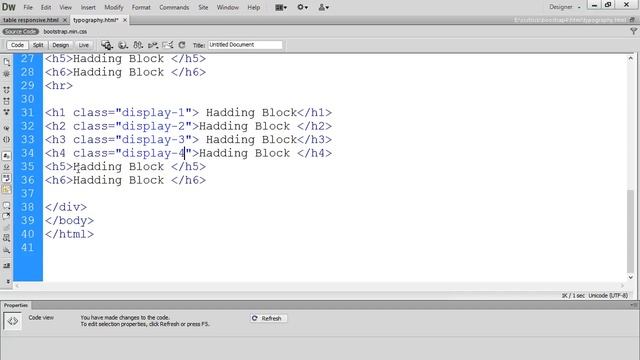640x360 pixels.
Task: Toggle Word Wrap in coding toolbar
Action: [7, 178]
